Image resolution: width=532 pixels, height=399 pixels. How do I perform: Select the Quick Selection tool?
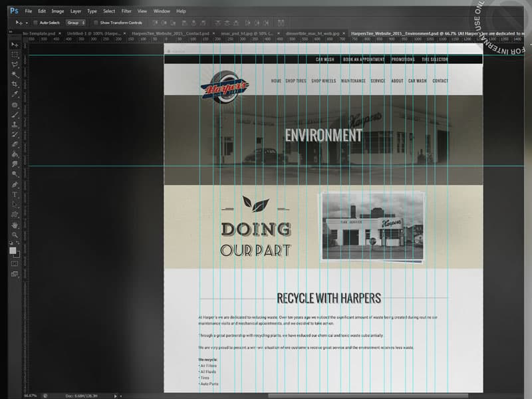click(x=15, y=74)
